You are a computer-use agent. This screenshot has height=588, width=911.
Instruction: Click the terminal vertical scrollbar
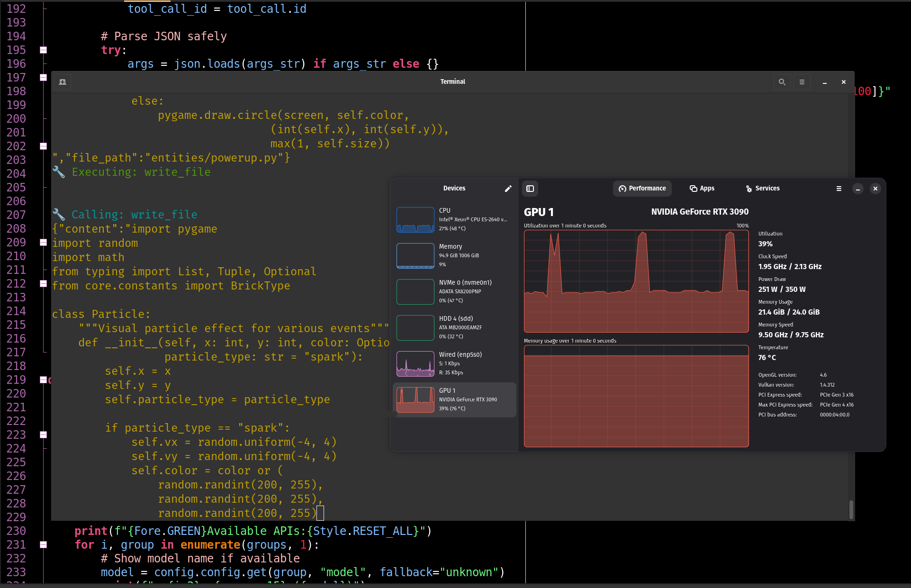[851, 510]
